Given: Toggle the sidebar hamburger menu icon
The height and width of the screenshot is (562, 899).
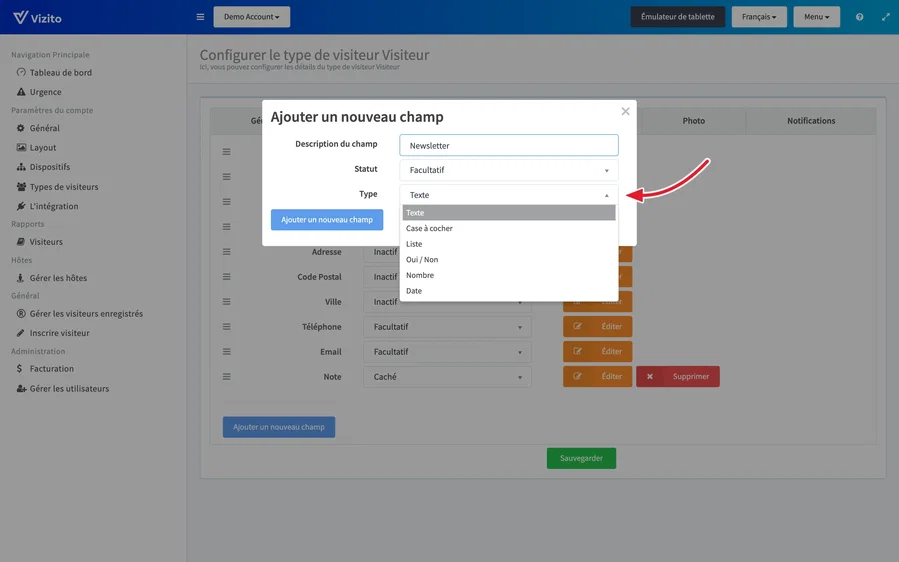Looking at the screenshot, I should click(200, 17).
